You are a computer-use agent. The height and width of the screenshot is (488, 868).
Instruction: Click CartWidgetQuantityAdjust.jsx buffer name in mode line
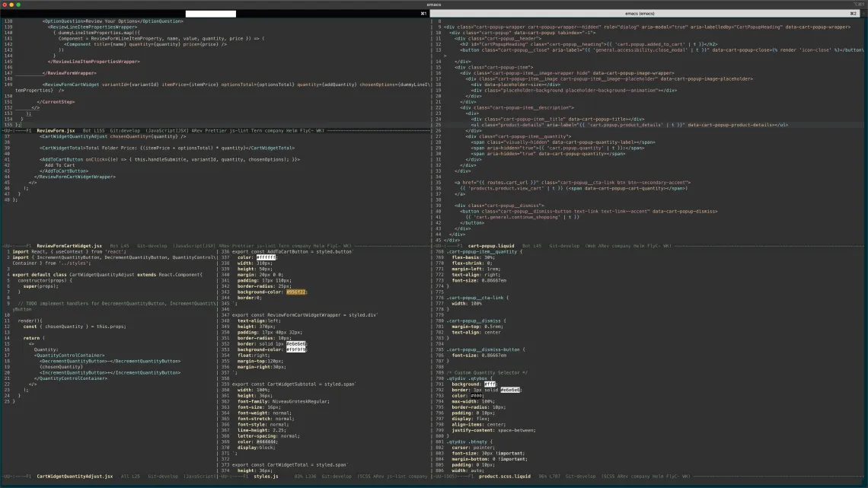pyautogui.click(x=75, y=476)
